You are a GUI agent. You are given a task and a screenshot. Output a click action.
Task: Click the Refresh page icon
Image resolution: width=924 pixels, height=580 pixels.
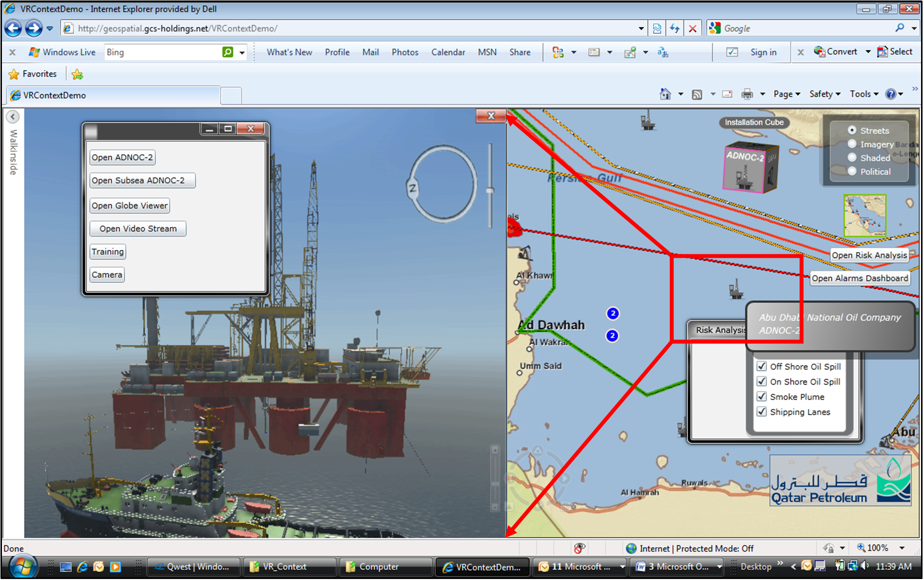[x=675, y=29]
